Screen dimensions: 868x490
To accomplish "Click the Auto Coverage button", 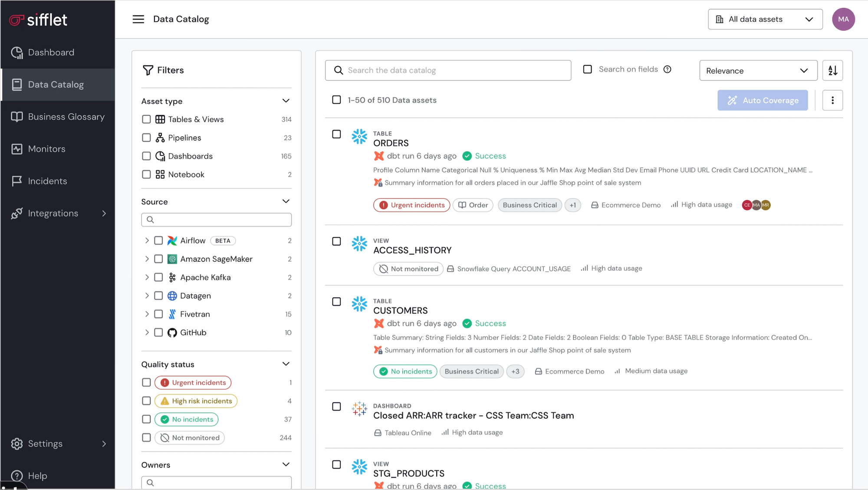I will (x=762, y=100).
